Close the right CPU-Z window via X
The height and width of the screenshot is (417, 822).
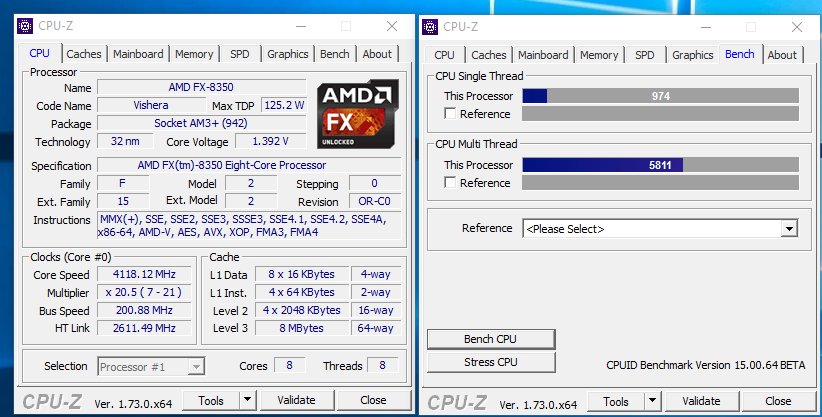coord(797,27)
